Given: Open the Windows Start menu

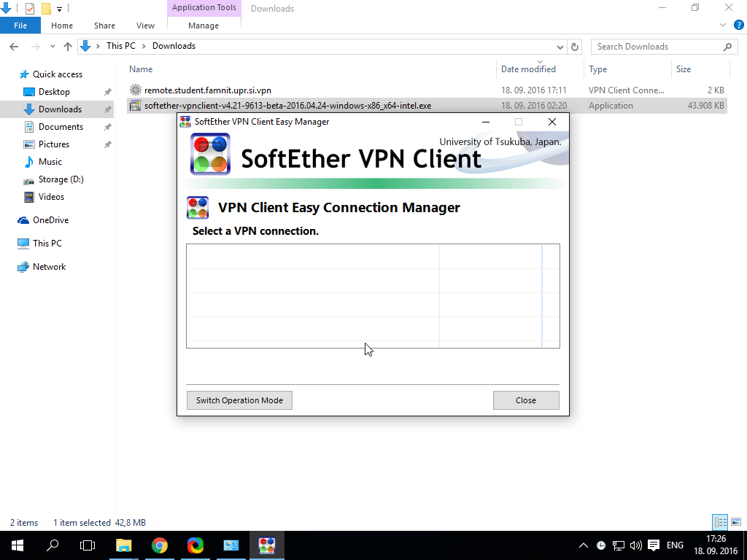Looking at the screenshot, I should pyautogui.click(x=17, y=545).
